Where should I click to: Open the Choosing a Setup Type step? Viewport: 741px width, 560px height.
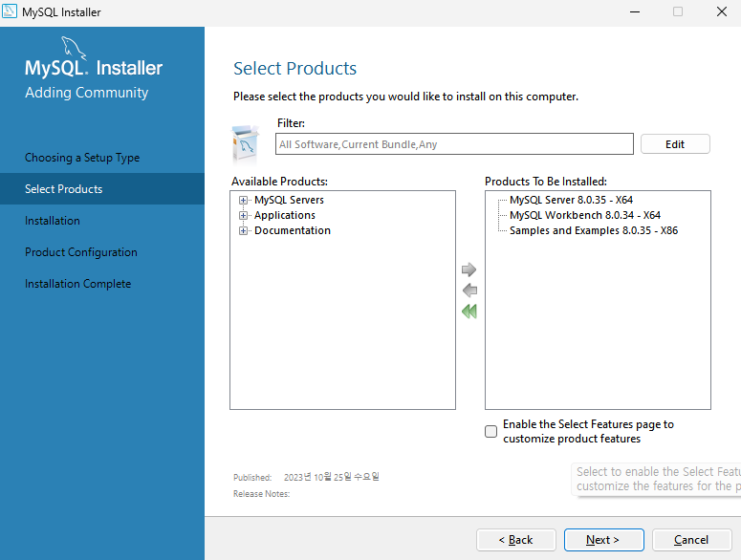click(x=82, y=158)
